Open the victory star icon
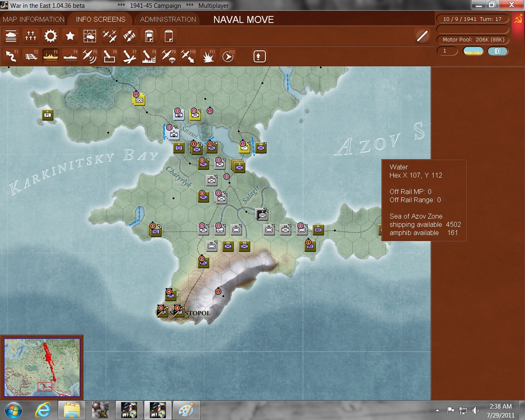525x420 pixels. 70,36
